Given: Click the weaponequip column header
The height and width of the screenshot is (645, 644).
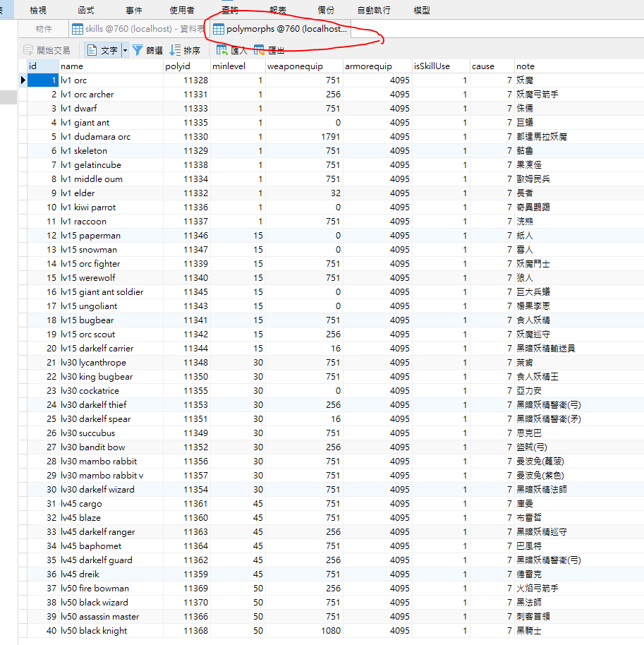Looking at the screenshot, I should [304, 66].
